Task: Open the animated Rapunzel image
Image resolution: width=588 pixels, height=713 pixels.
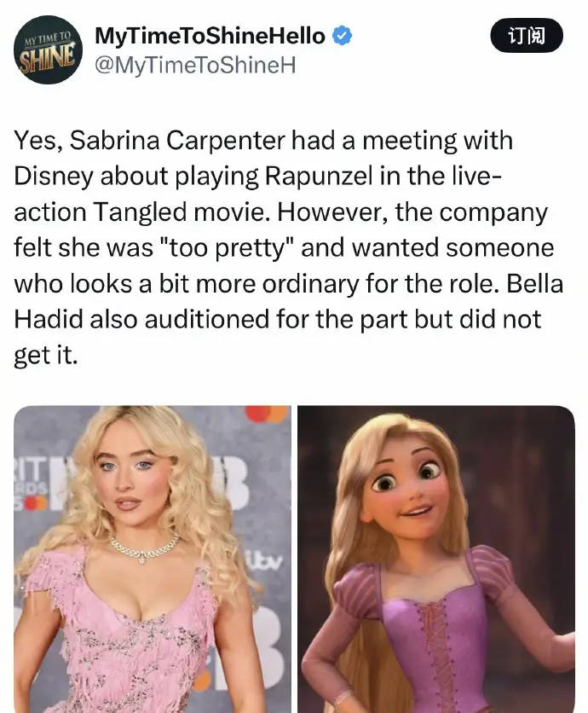Action: 436,559
